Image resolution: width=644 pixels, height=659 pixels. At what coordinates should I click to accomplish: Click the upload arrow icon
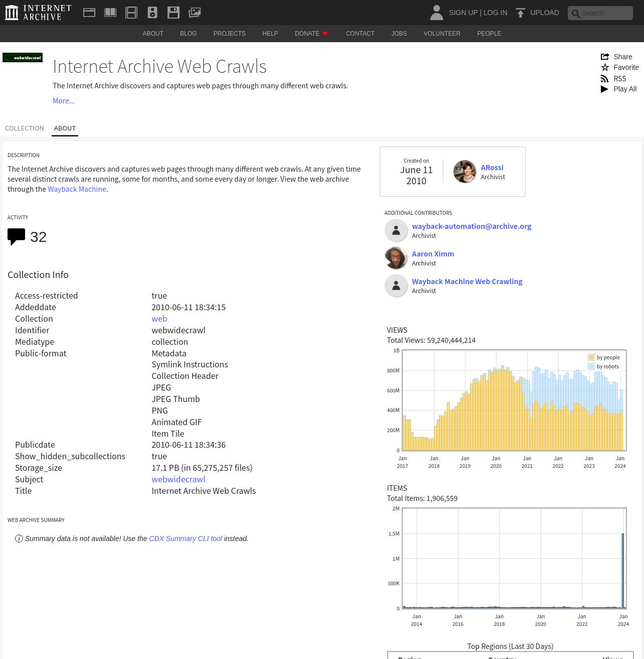pos(521,13)
